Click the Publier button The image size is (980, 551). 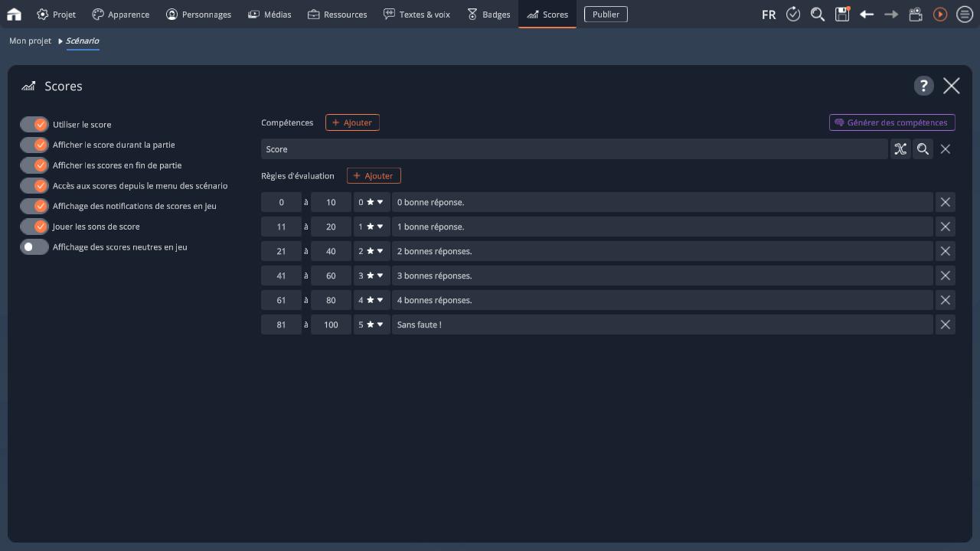(606, 15)
